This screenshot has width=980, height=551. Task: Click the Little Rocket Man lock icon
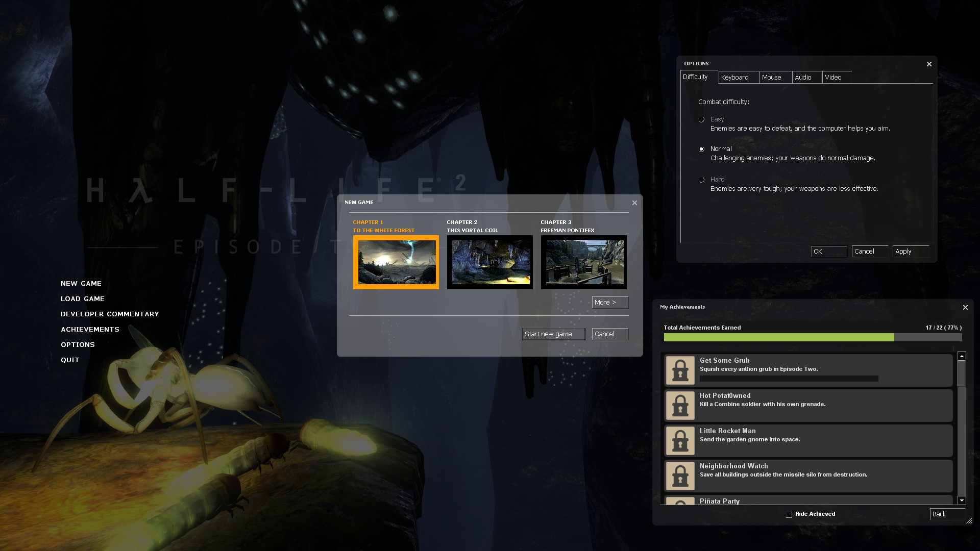click(680, 441)
